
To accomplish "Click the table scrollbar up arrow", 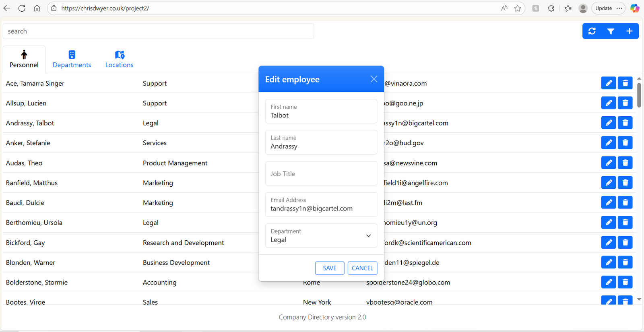I will coord(639,78).
